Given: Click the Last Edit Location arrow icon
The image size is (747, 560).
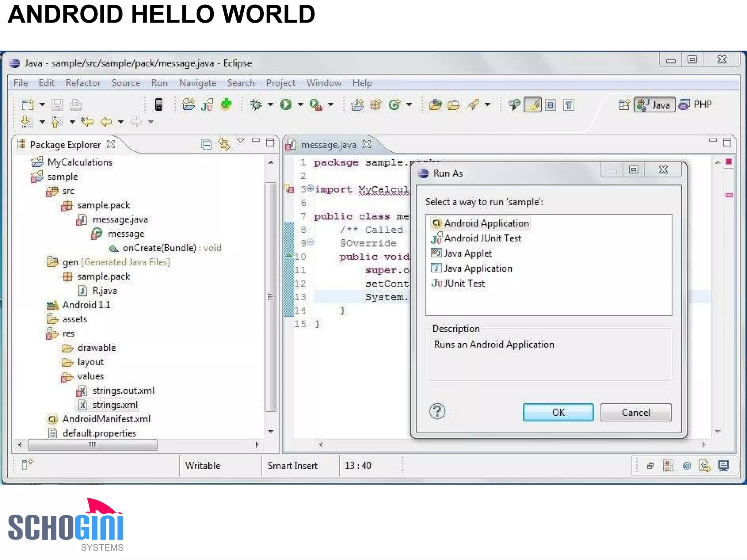Looking at the screenshot, I should (x=87, y=121).
